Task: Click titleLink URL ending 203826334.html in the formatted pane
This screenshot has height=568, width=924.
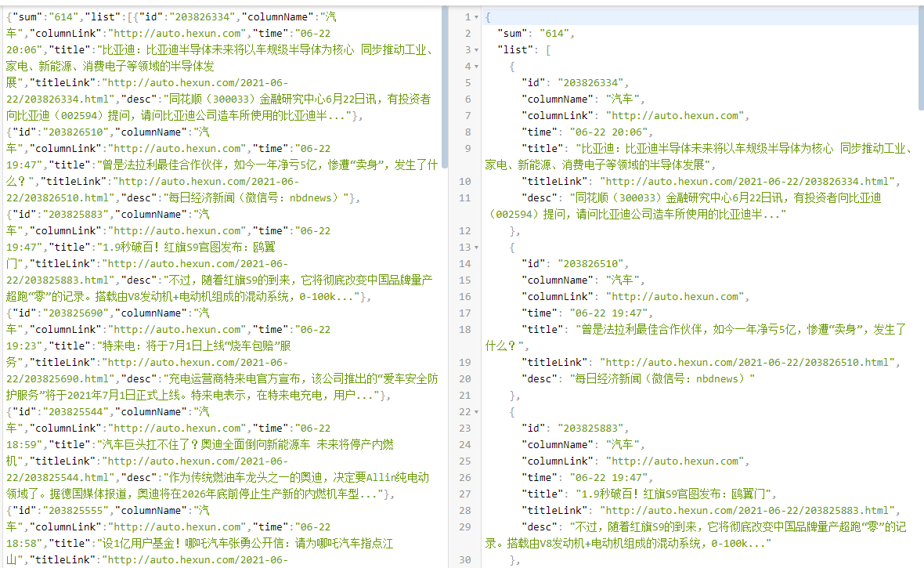Action: (x=747, y=182)
